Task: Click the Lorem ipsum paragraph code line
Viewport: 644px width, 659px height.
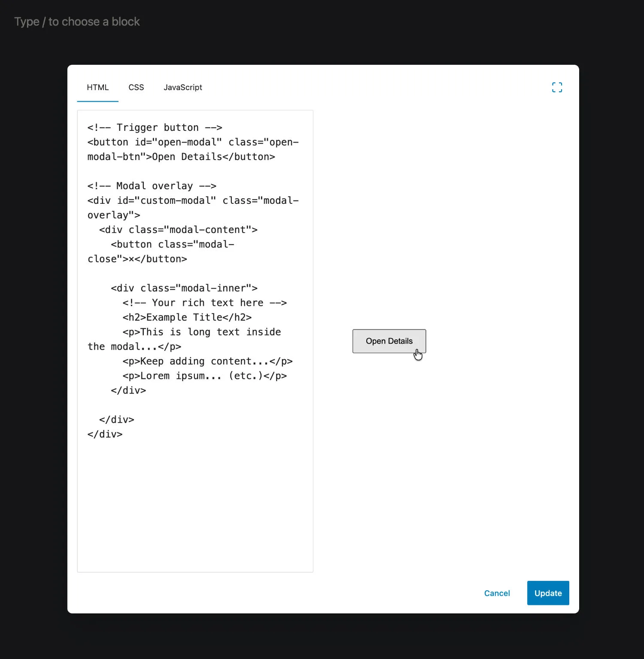Action: tap(204, 375)
